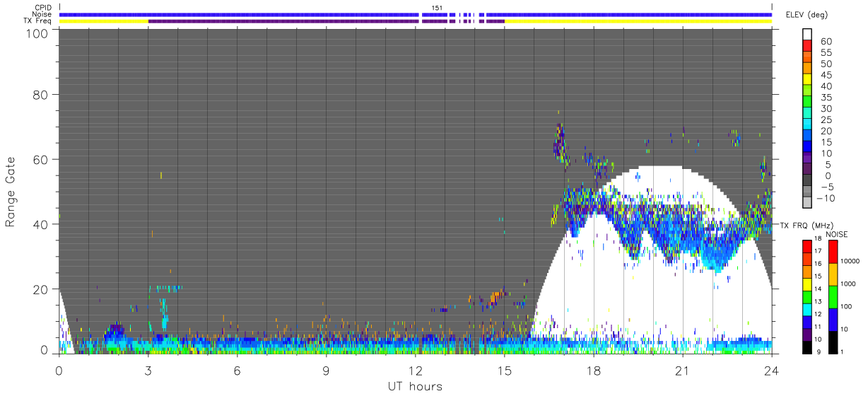Screen dimensions: 868x401
Task: Click the CPID value 151 label
Action: pyautogui.click(x=437, y=8)
